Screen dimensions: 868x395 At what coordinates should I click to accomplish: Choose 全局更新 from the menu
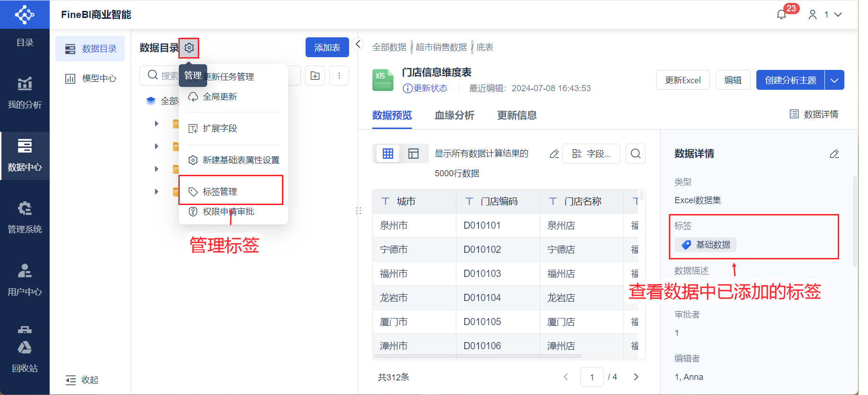coord(233,97)
